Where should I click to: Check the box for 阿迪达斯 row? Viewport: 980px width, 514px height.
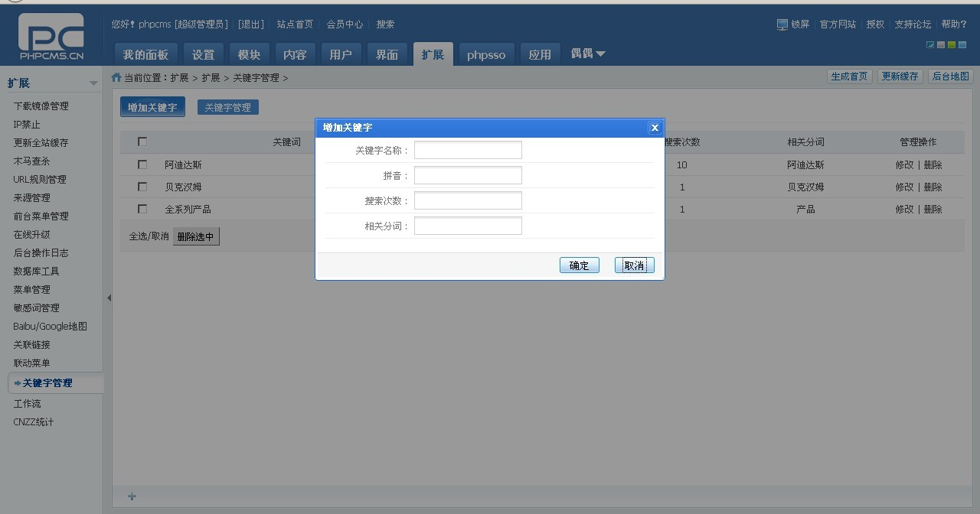(142, 164)
